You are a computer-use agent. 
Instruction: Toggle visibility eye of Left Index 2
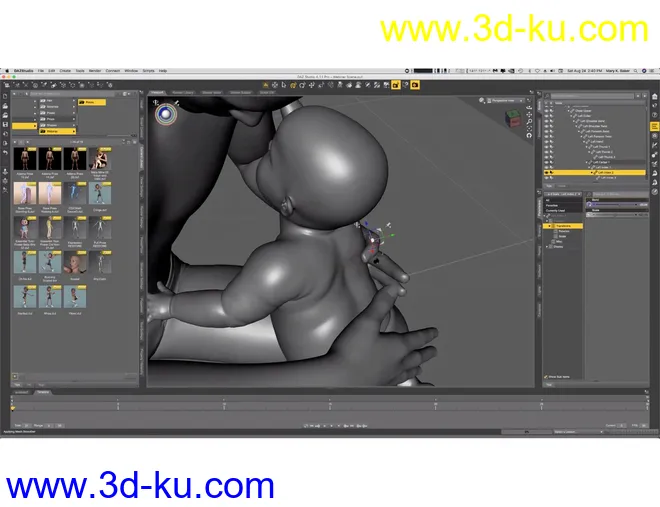[x=544, y=172]
